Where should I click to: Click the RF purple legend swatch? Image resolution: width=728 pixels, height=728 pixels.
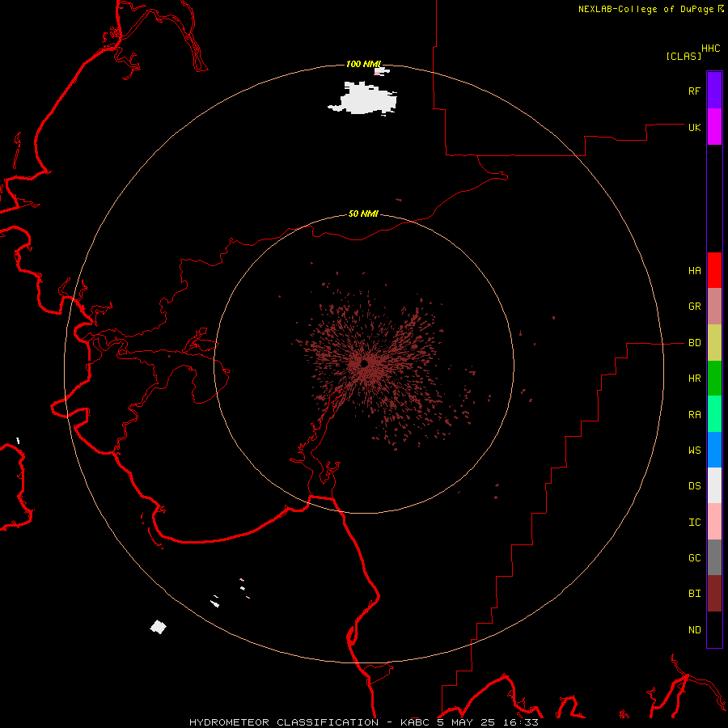tap(714, 91)
